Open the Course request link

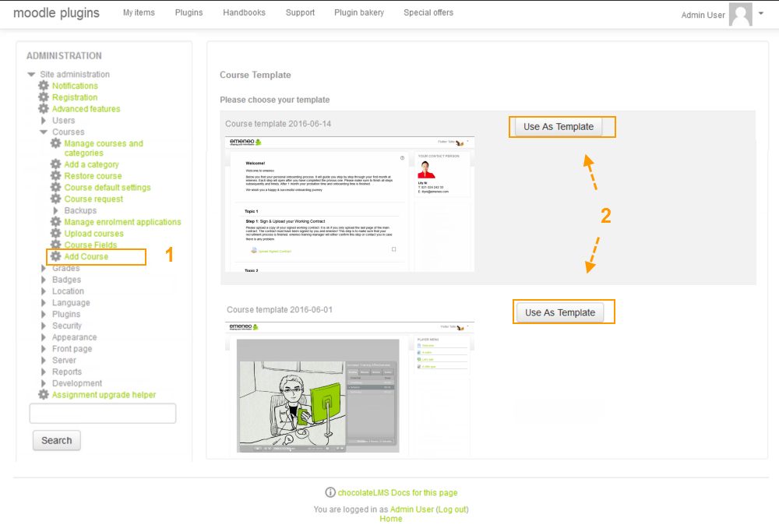93,198
